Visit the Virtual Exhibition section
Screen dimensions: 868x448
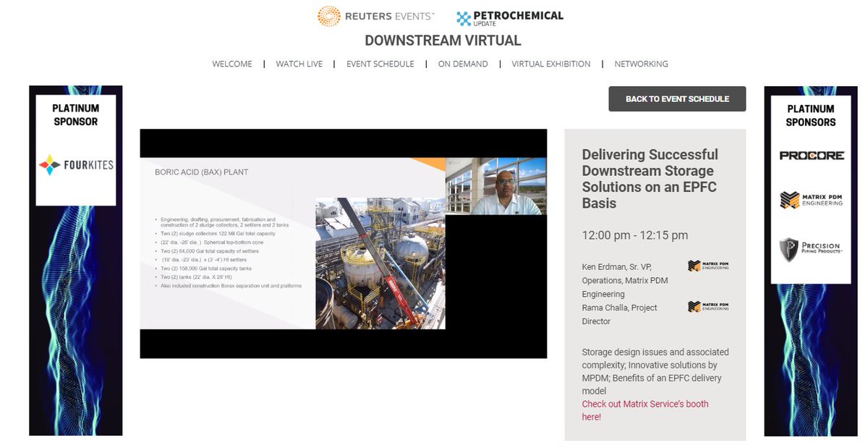550,64
